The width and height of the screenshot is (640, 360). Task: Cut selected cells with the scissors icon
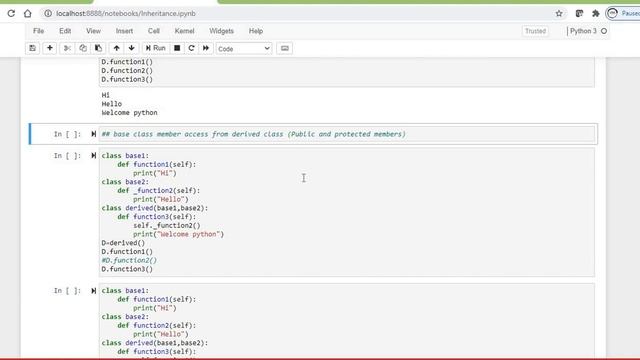pos(67,48)
